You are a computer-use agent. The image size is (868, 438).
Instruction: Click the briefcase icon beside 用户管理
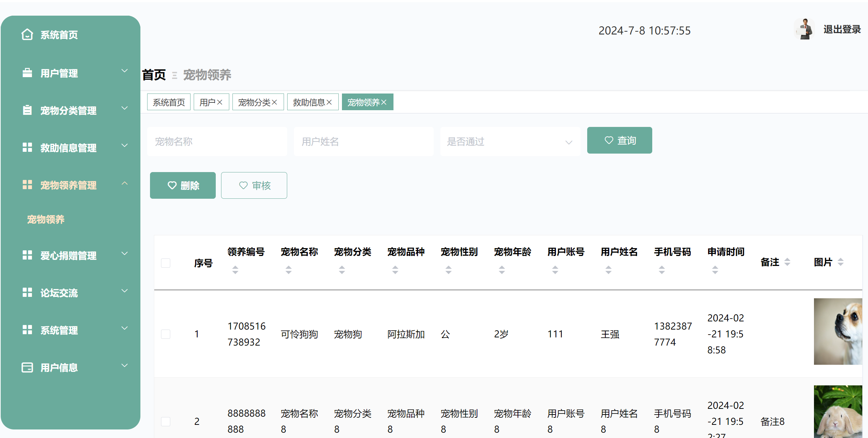[27, 73]
